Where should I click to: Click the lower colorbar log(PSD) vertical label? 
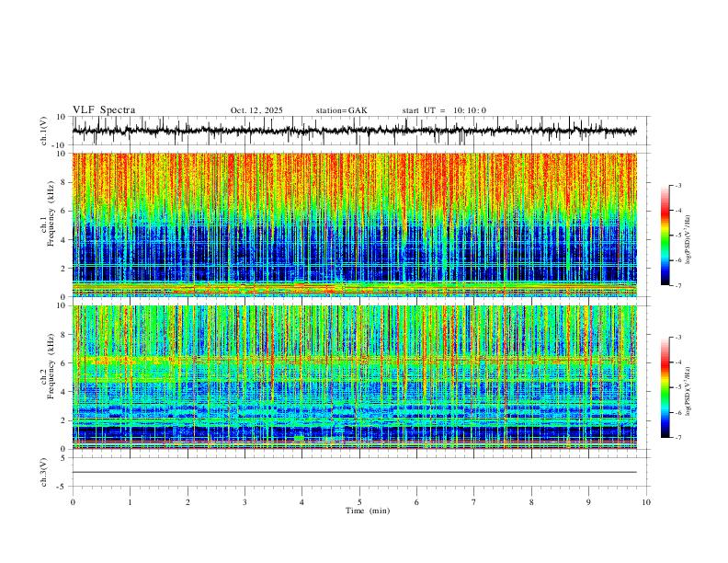click(x=688, y=391)
